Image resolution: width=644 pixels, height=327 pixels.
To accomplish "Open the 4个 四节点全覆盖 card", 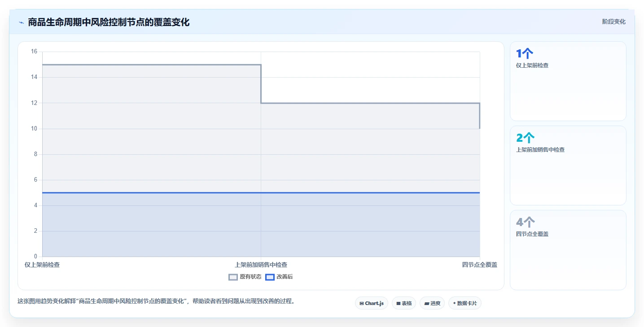I will click(568, 250).
